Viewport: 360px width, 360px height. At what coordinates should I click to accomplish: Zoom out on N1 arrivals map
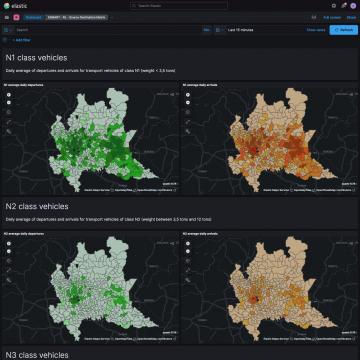[188, 102]
